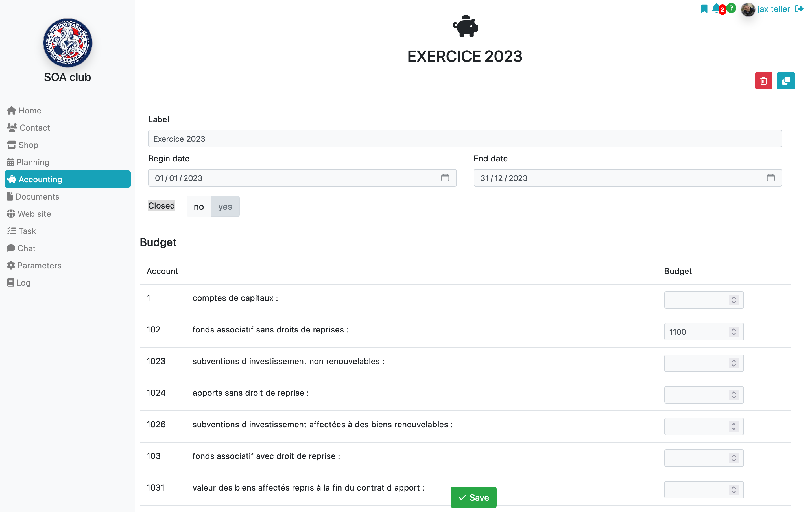Click the jax teller profile avatar

pos(748,9)
